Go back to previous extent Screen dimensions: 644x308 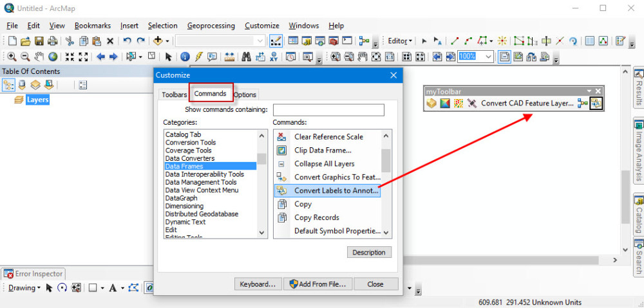(100, 57)
